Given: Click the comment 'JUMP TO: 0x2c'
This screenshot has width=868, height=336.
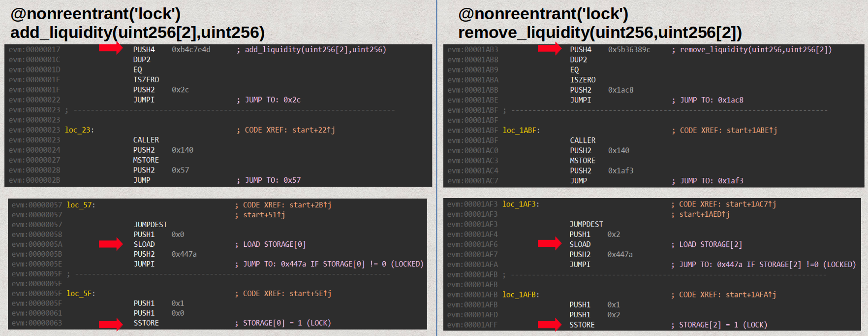Looking at the screenshot, I should 273,100.
